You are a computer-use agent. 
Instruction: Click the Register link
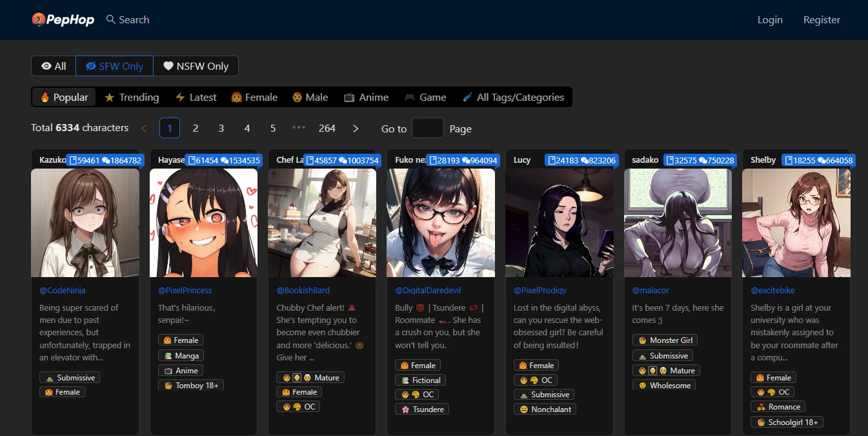coord(822,20)
